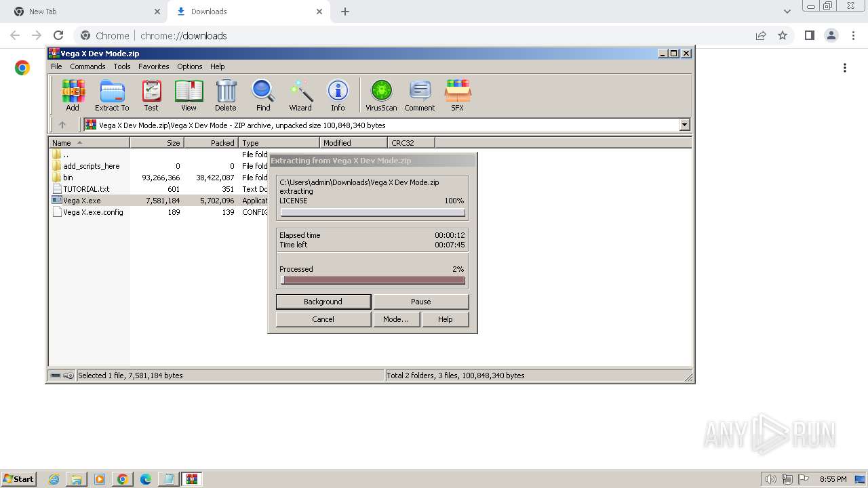Viewport: 868px width, 488px height.
Task: Click the Find magnifier icon
Action: tap(263, 95)
